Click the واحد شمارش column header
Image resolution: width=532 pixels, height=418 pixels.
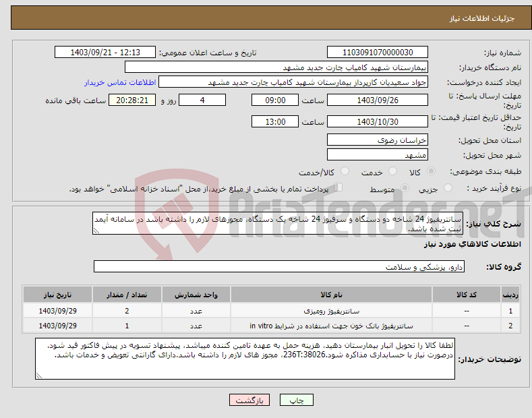tap(196, 295)
